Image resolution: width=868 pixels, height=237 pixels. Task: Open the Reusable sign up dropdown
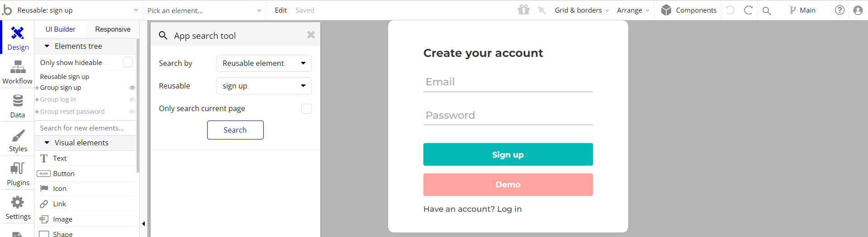[x=264, y=86]
